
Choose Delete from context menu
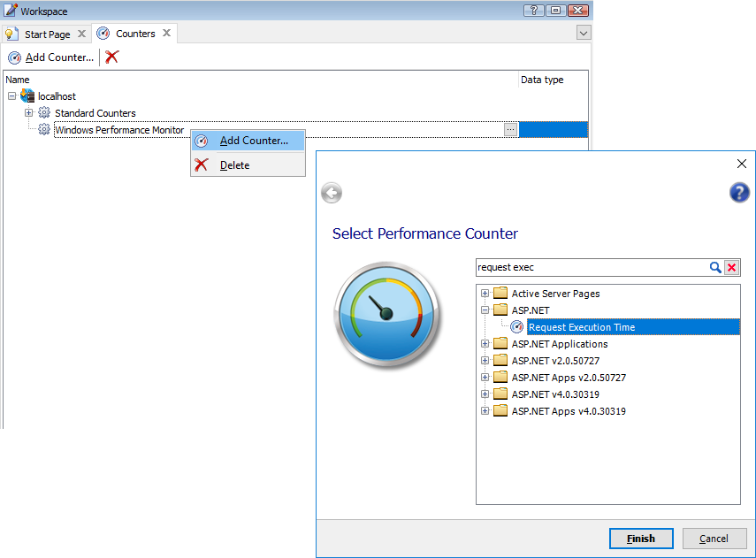point(248,165)
